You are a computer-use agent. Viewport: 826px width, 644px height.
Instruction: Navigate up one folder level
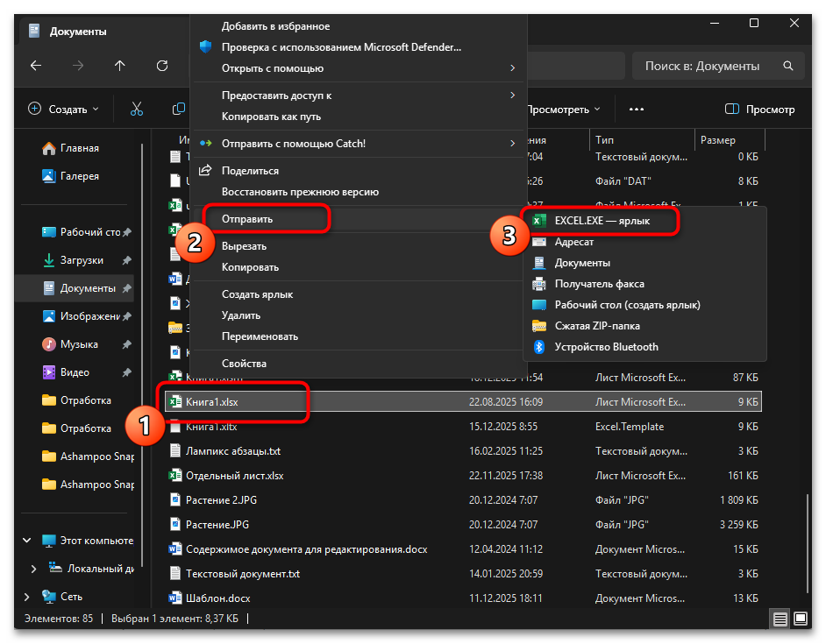click(x=120, y=66)
